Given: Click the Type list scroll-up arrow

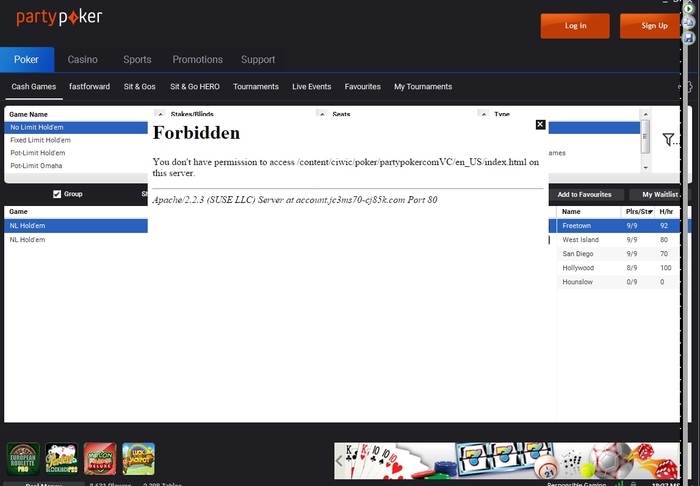Looking at the screenshot, I should pos(645,114).
